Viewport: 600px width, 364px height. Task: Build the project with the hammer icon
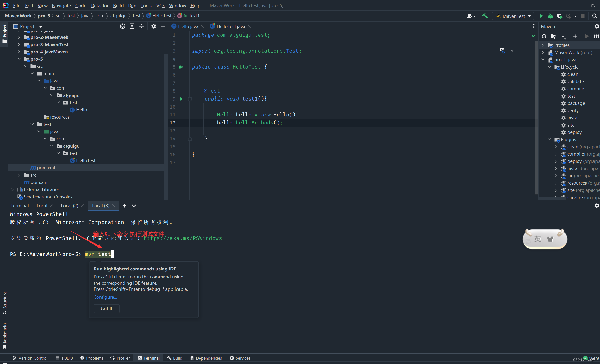[485, 16]
